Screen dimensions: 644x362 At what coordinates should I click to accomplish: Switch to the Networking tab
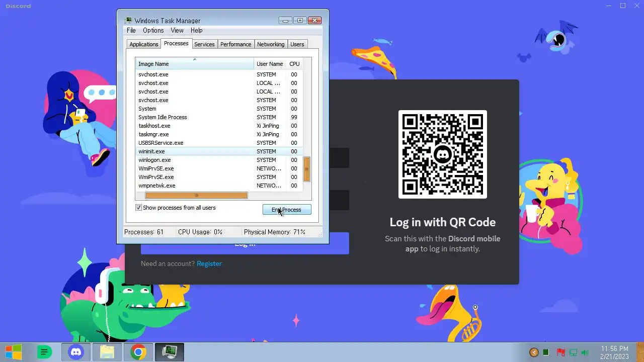click(271, 44)
